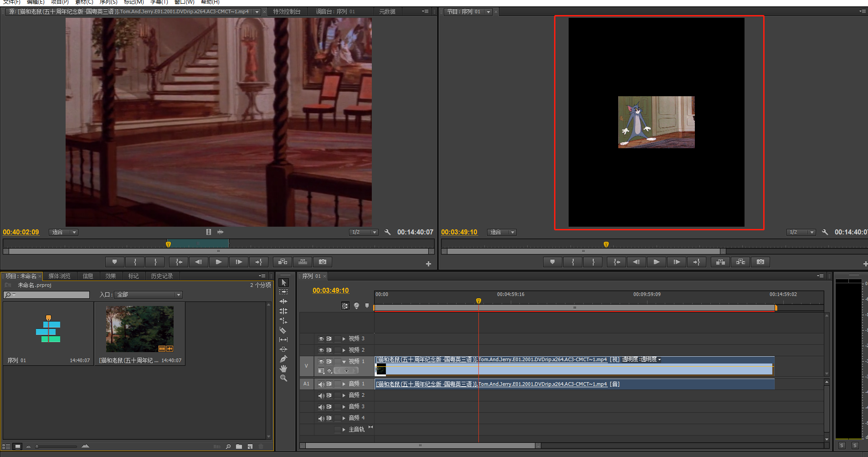Export frame from source monitor camera
Image resolution: width=868 pixels, height=457 pixels.
click(x=323, y=262)
